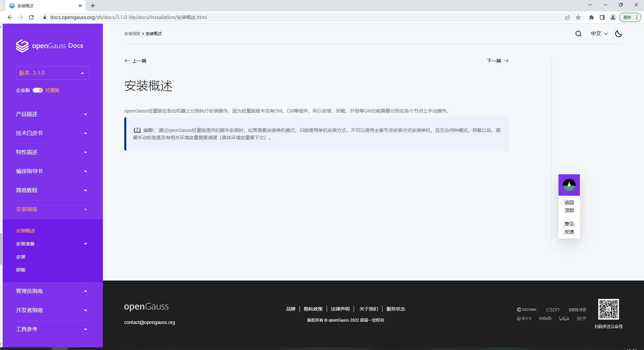This screenshot has width=644, height=350.
Task: Click the left arrow beside 上一篇
Action: pos(127,61)
